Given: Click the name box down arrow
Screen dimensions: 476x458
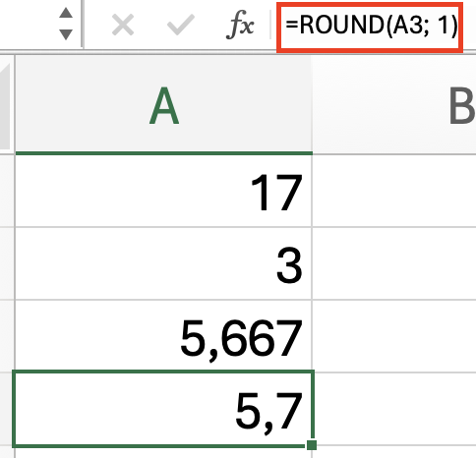Looking at the screenshot, I should 66,34.
